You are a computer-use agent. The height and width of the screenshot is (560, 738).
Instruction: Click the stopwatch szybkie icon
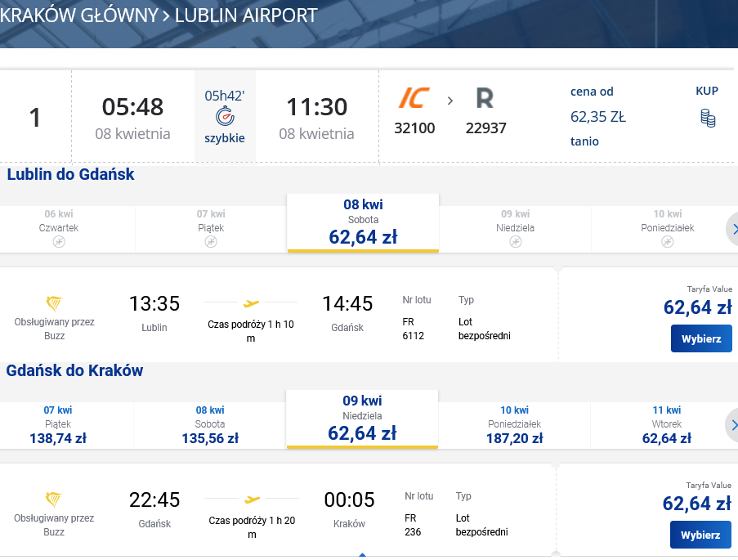pos(225,116)
